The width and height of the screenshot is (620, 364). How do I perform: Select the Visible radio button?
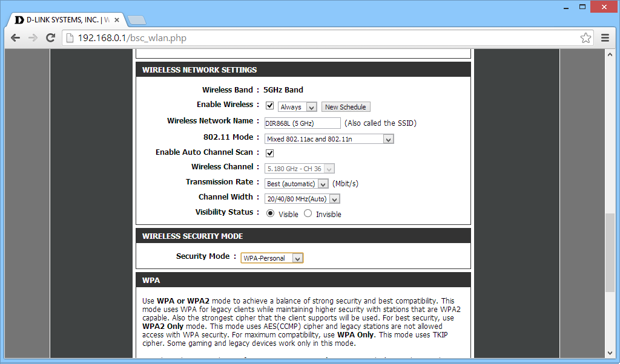tap(270, 213)
